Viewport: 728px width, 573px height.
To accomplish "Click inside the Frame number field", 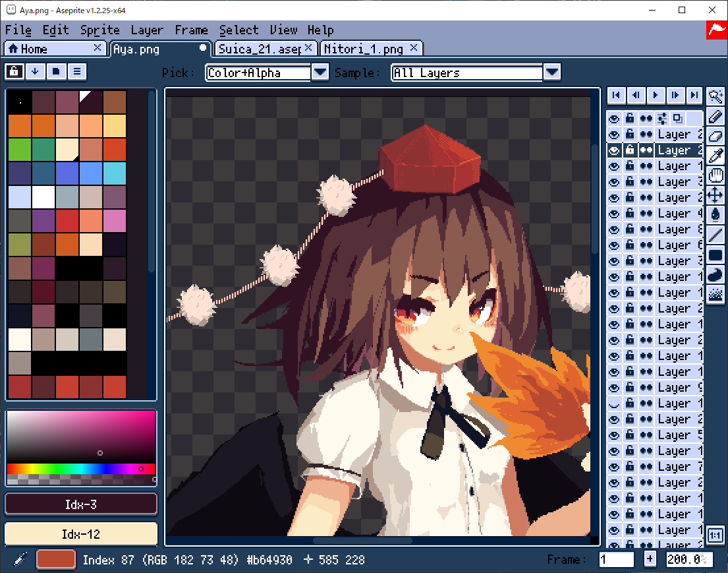I will pos(616,559).
